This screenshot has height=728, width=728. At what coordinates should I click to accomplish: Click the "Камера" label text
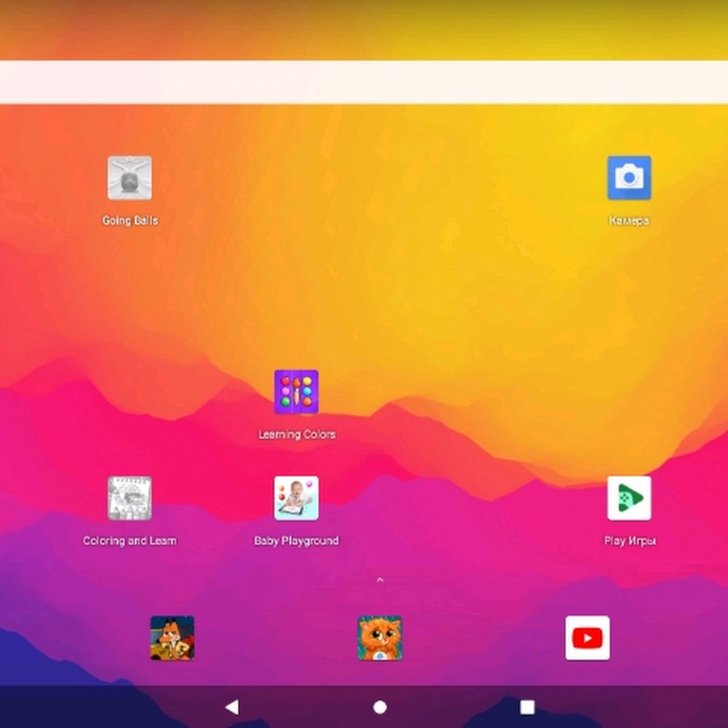tap(629, 221)
